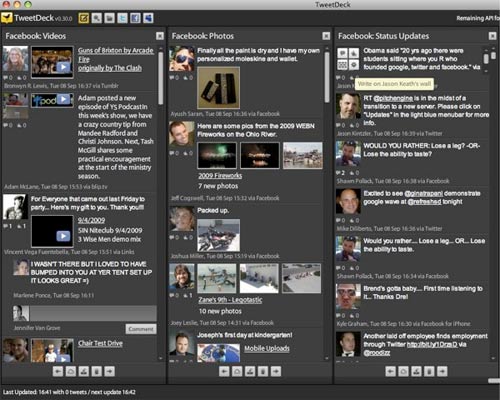Click the gear icon on Obama status

point(354,65)
